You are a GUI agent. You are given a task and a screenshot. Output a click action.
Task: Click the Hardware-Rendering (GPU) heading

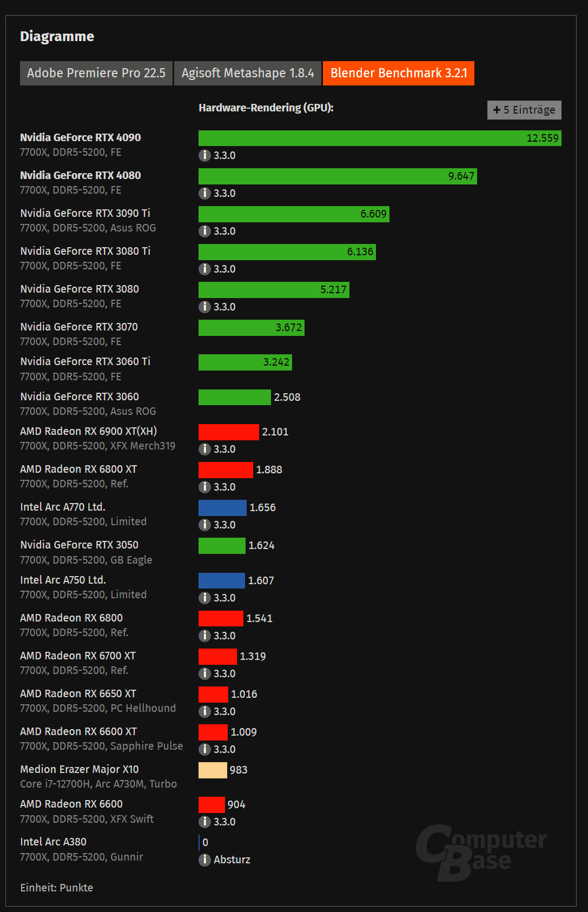pyautogui.click(x=266, y=108)
